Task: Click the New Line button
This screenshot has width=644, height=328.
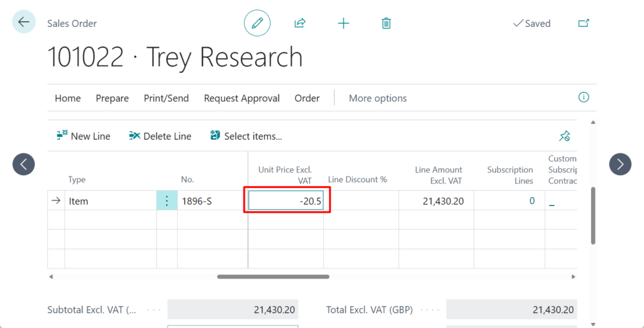Action: [83, 136]
